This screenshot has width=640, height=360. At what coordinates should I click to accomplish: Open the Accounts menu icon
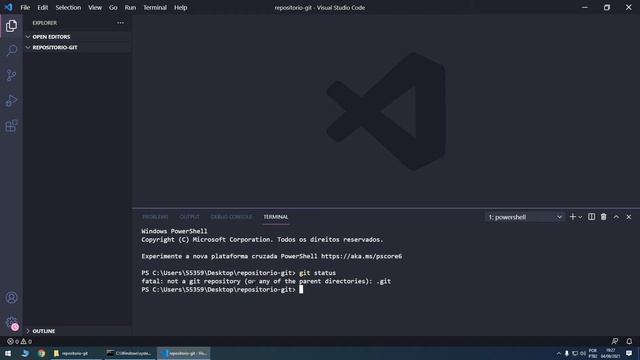tap(11, 298)
